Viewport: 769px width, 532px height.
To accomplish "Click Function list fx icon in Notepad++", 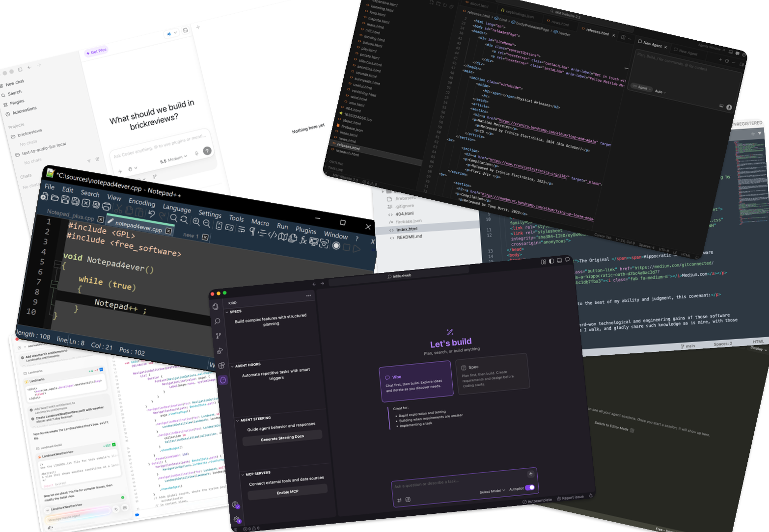I will (303, 240).
